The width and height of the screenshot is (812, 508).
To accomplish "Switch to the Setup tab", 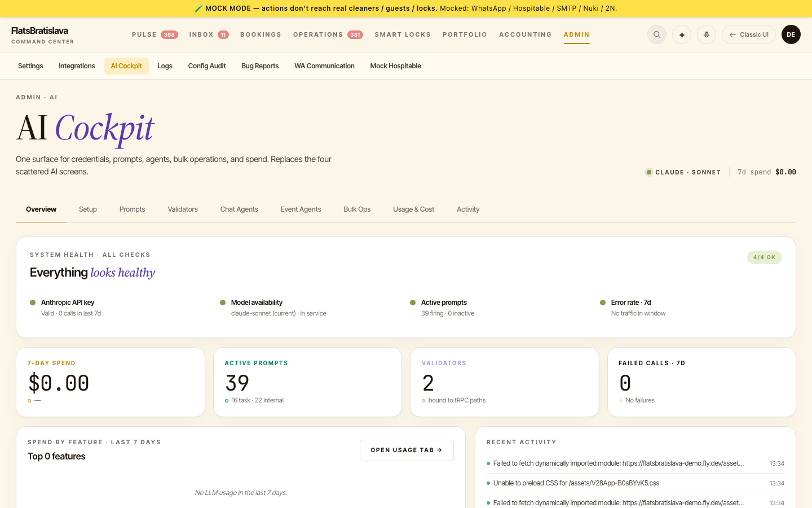I will pyautogui.click(x=88, y=209).
